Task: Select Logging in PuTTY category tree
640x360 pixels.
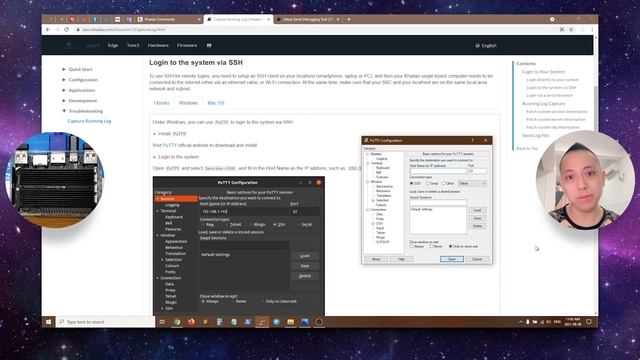Action: pyautogui.click(x=382, y=159)
